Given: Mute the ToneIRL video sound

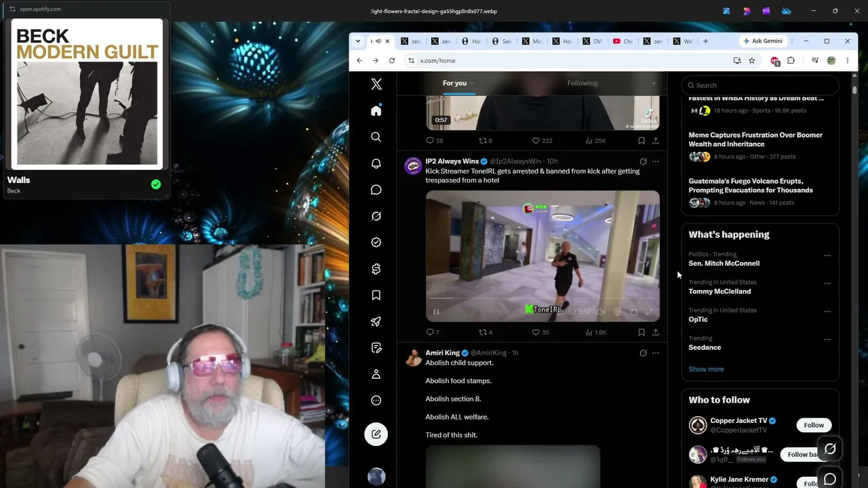Looking at the screenshot, I should (600, 312).
